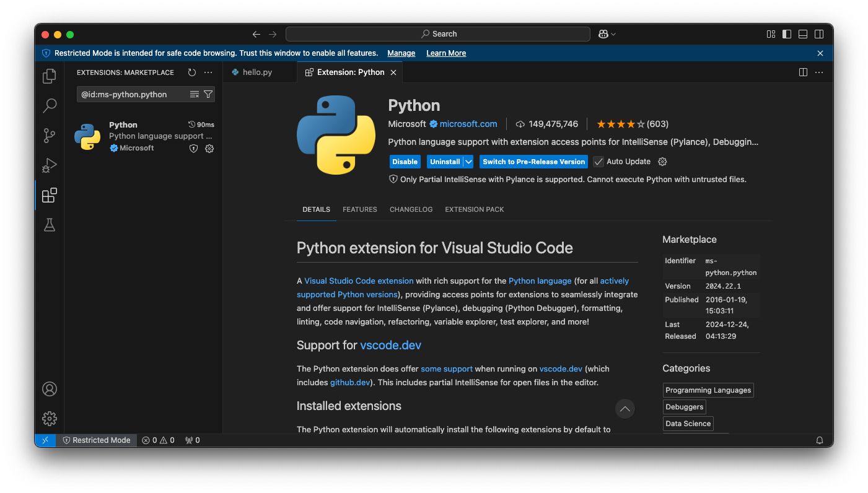This screenshot has width=868, height=493.
Task: Select Programming Languages category tag
Action: [708, 390]
